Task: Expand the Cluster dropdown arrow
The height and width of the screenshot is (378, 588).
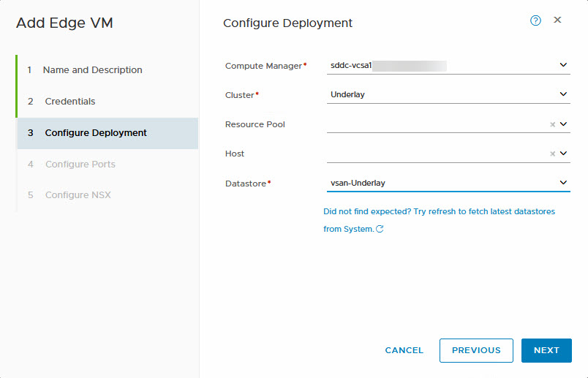Action: point(563,94)
